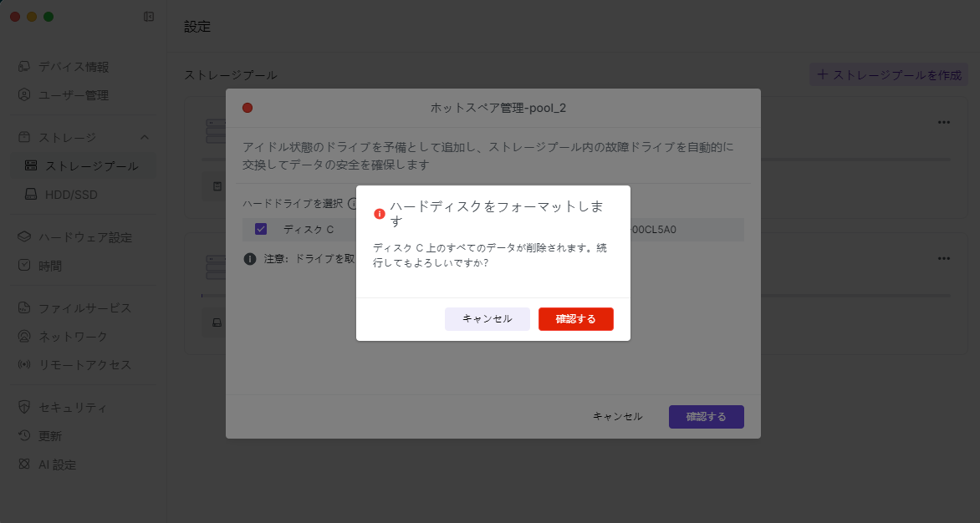Open more options for first storage pool
980x523 pixels.
coord(943,122)
